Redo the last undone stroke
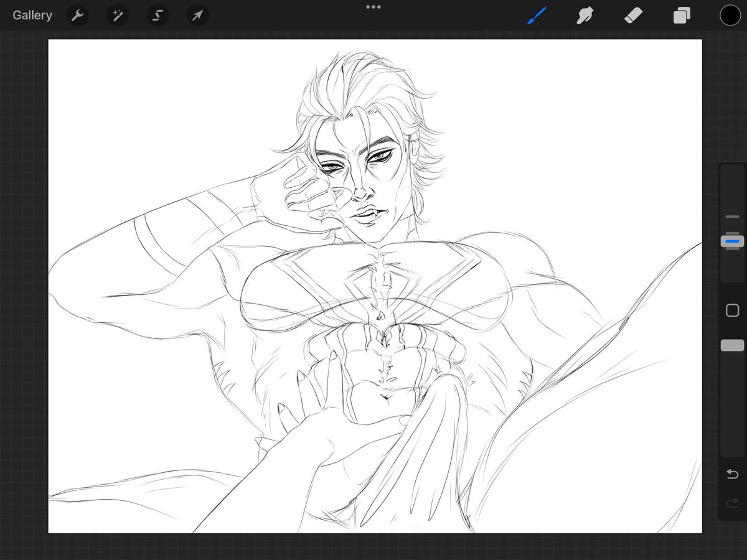The width and height of the screenshot is (747, 560). tap(732, 503)
